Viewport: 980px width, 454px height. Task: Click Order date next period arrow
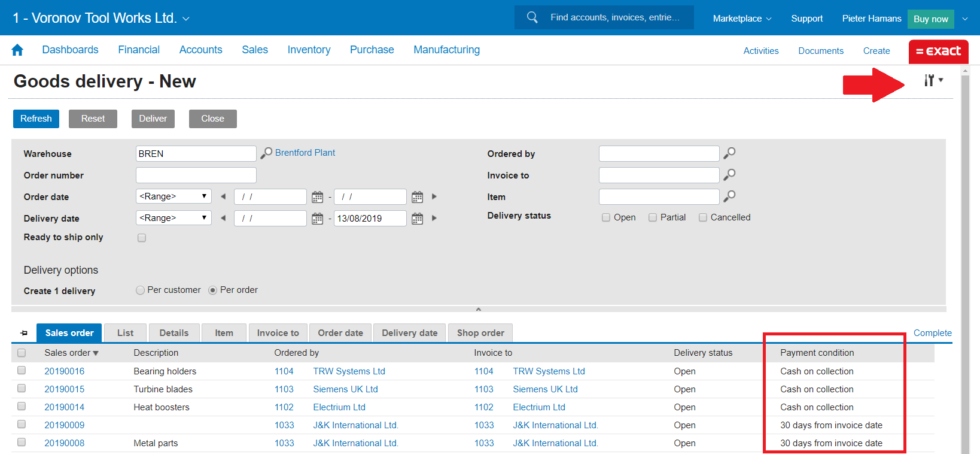point(434,196)
